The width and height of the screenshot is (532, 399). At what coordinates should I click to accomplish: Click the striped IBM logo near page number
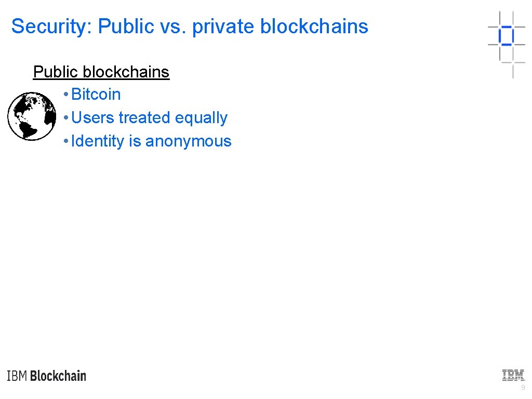pos(513,375)
